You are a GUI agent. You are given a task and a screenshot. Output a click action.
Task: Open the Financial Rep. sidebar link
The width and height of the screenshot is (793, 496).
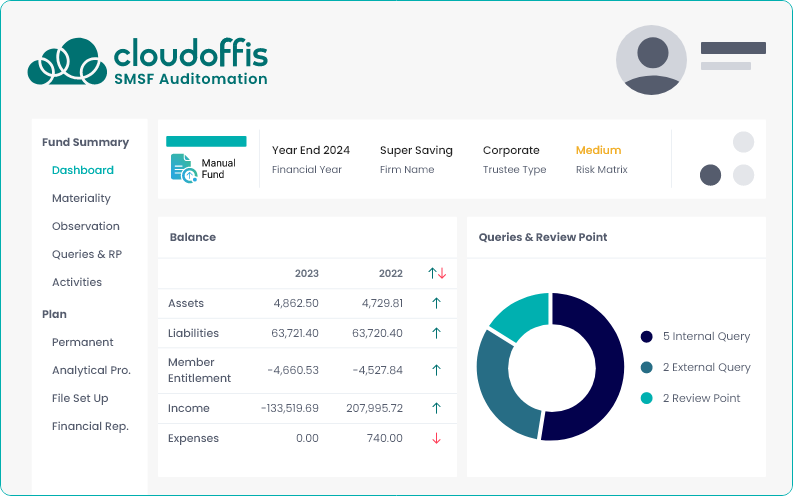tap(90, 426)
